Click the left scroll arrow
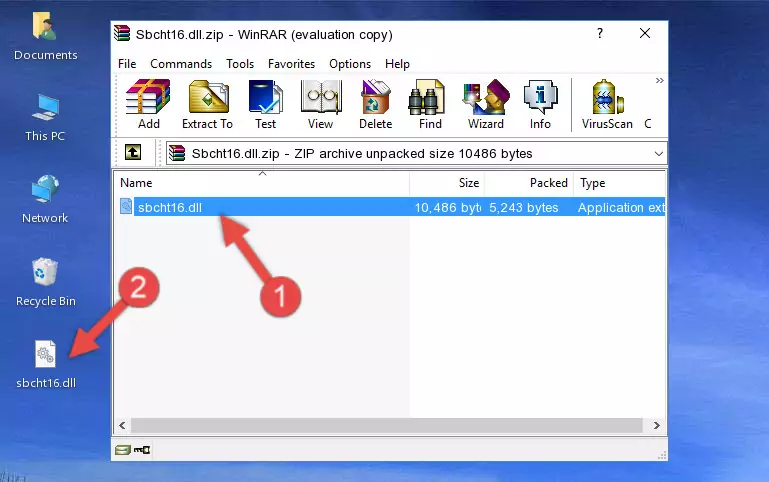This screenshot has height=482, width=769. coord(123,425)
